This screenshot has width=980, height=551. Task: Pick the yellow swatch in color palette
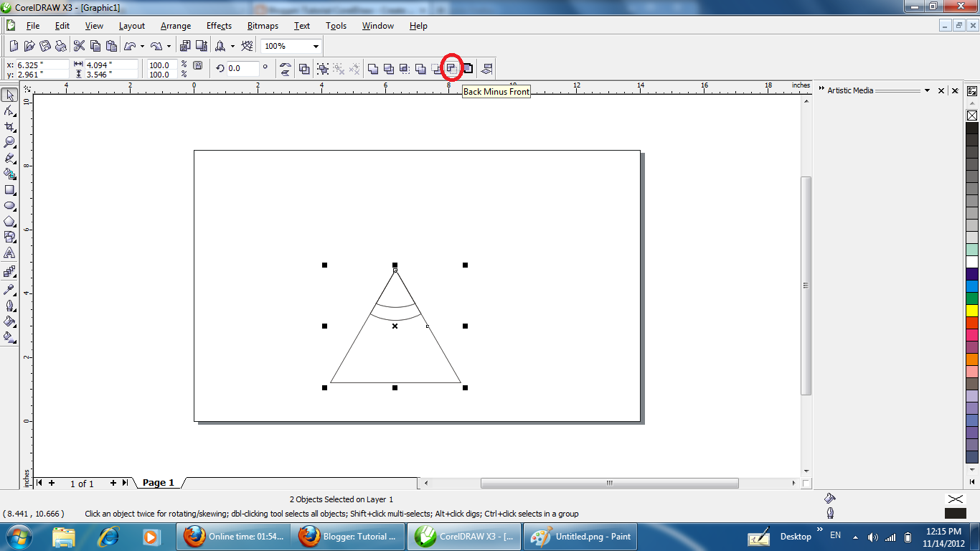(972, 311)
